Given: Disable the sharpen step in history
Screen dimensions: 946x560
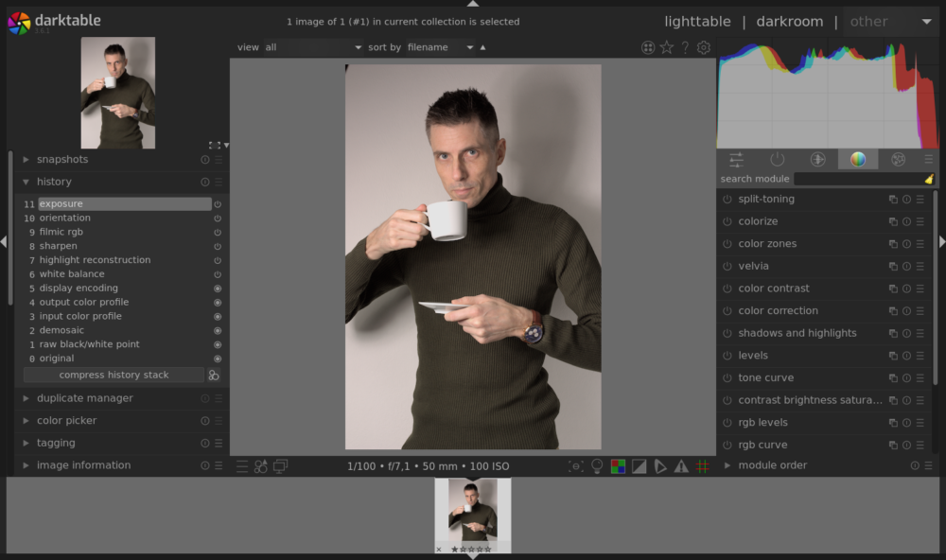Looking at the screenshot, I should (x=217, y=245).
